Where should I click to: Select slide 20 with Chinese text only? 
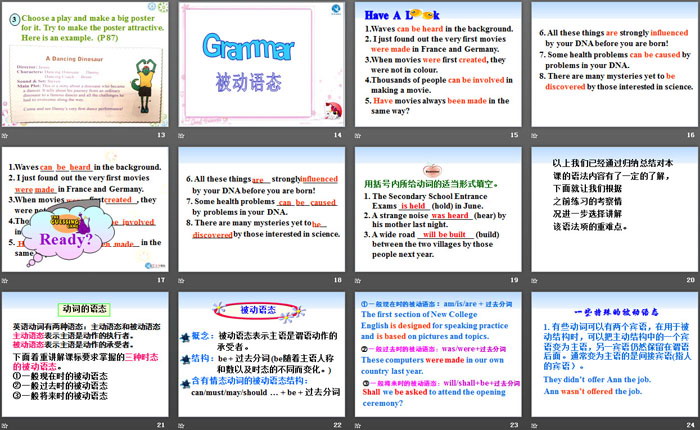coord(612,208)
